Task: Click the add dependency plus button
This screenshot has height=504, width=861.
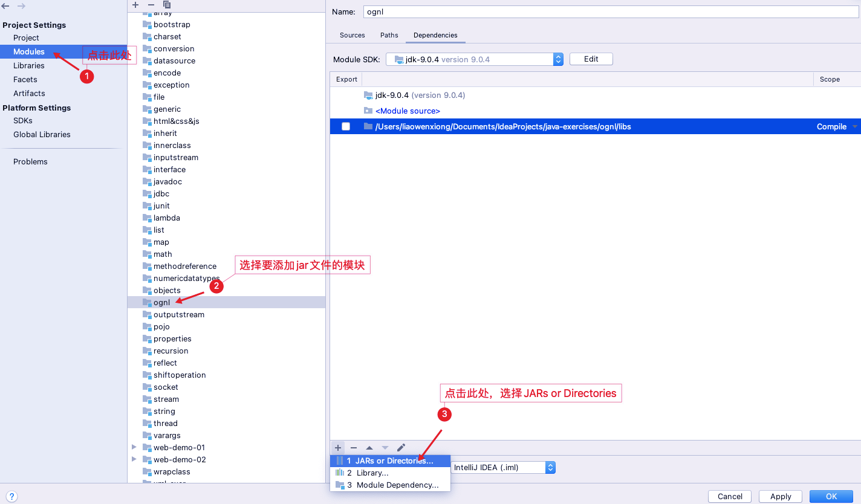Action: click(338, 448)
